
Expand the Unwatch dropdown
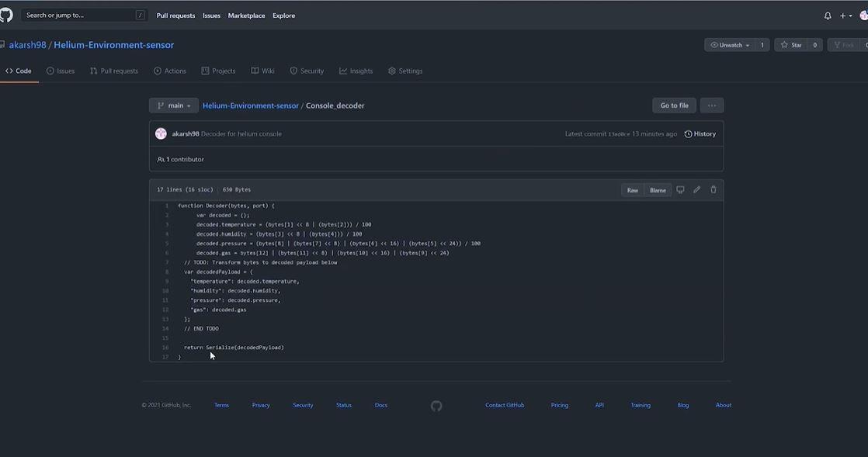pos(730,45)
